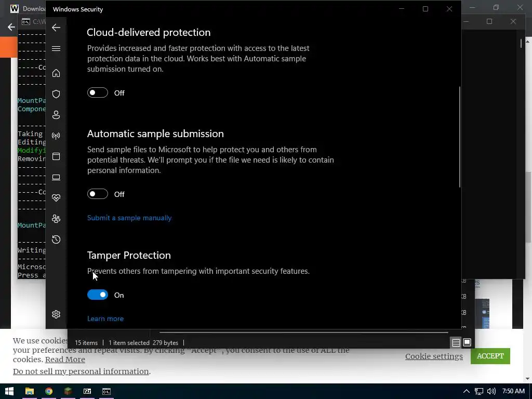Open Account protection person icon
Screen dimensions: 532x399
56,115
